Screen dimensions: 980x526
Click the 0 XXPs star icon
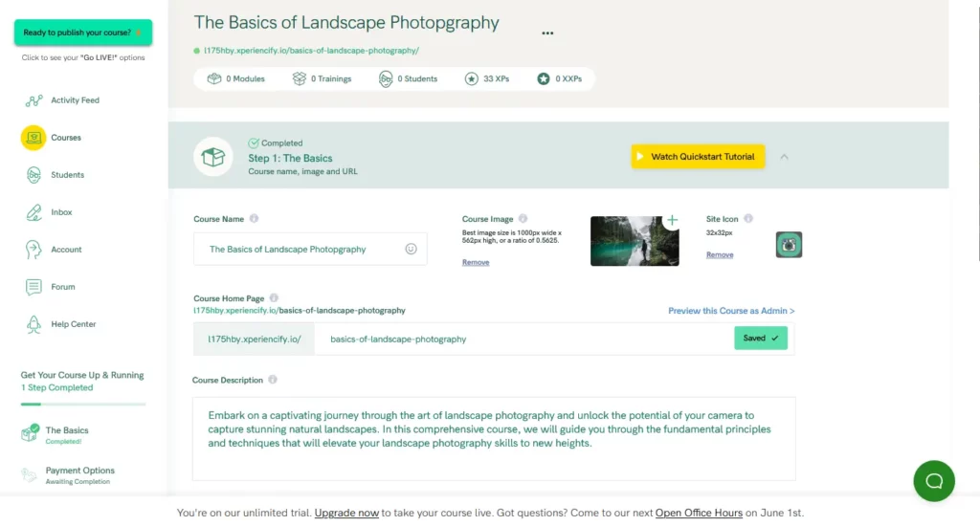(544, 78)
